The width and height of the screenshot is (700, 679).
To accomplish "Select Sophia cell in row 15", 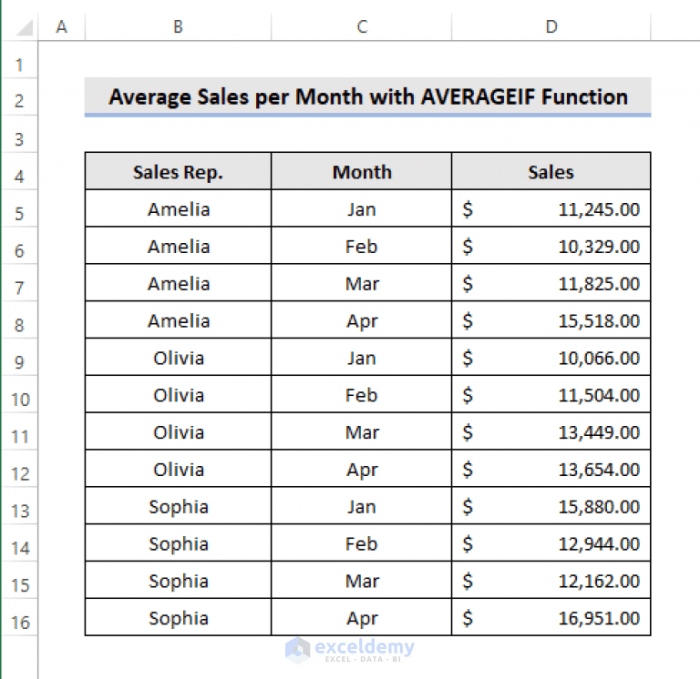I will tap(178, 580).
